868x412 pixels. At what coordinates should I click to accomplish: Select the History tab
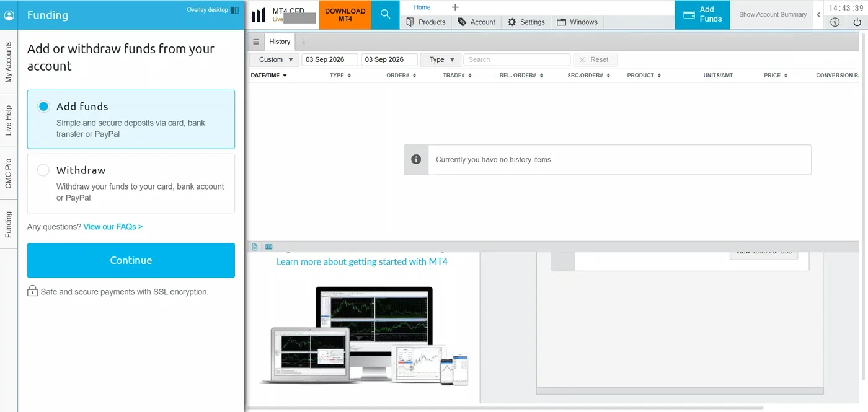[x=280, y=42]
